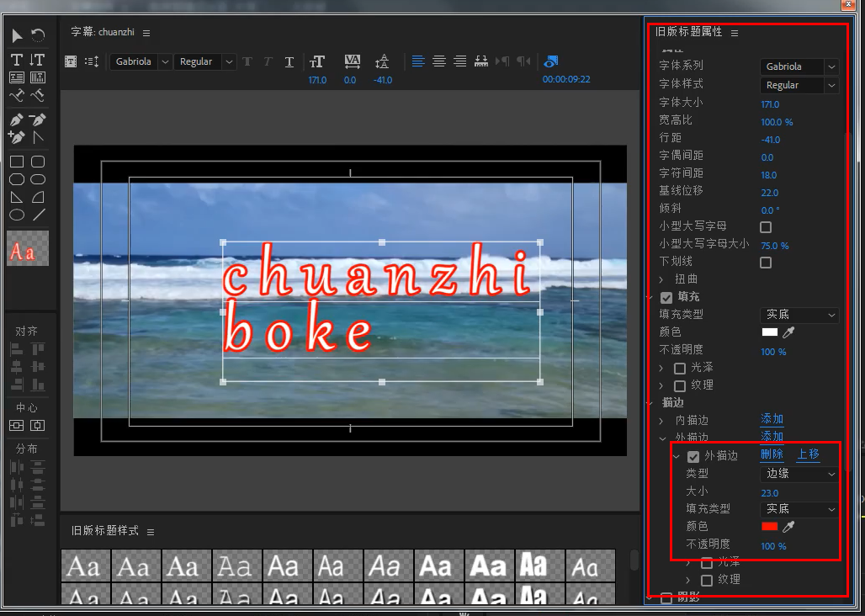Enable 纹理 checkbox under outer stroke
865x616 pixels.
point(707,580)
